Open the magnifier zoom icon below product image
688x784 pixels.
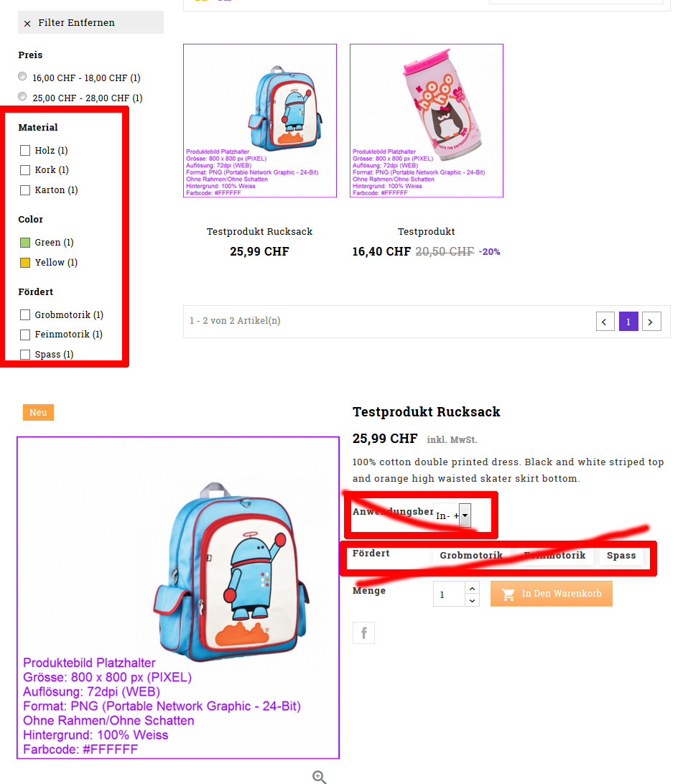[319, 777]
